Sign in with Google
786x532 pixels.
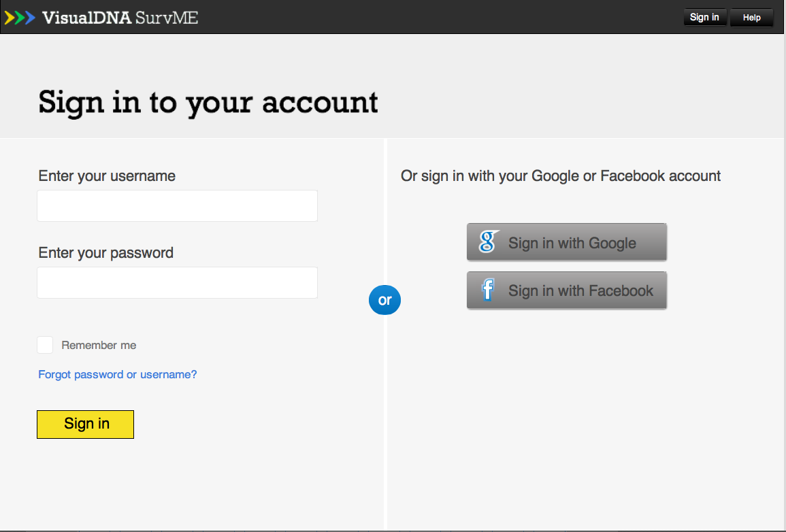(566, 242)
